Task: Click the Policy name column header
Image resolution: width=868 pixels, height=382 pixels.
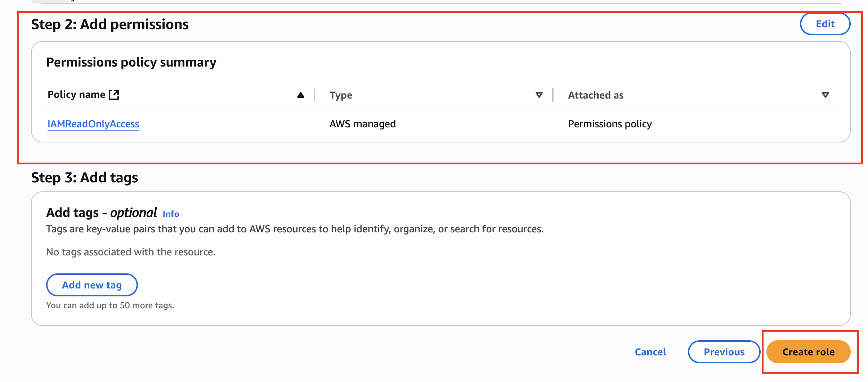Action: (76, 95)
